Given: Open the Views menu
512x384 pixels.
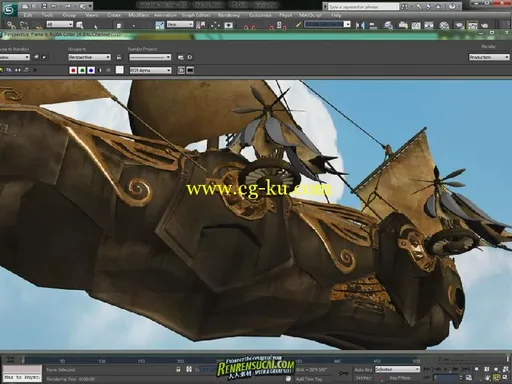Looking at the screenshot, I should tap(91, 15).
